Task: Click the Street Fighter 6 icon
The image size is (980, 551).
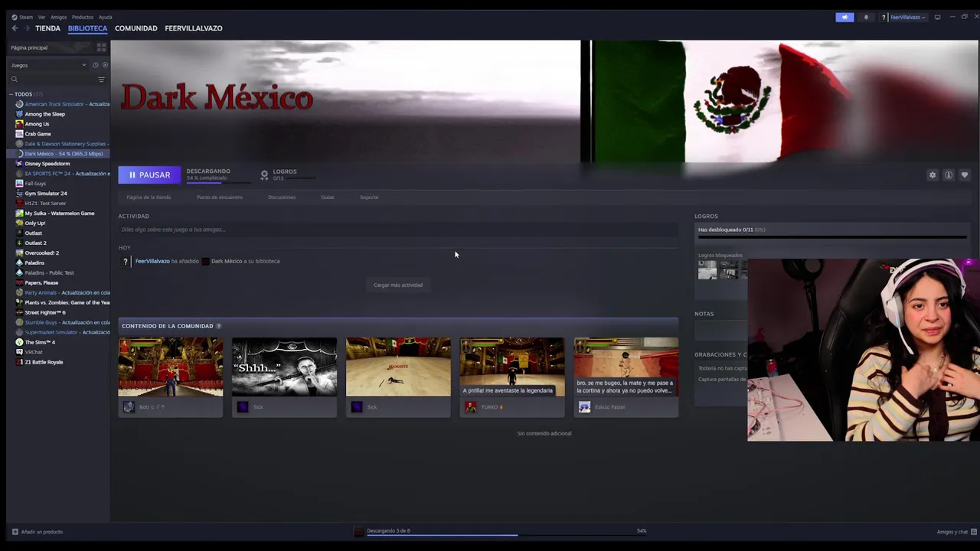Action: (20, 312)
